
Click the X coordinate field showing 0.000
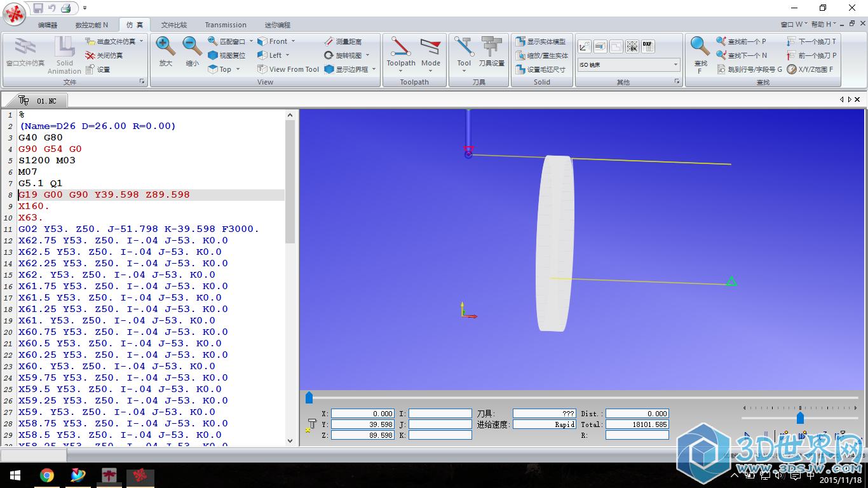[x=363, y=414]
